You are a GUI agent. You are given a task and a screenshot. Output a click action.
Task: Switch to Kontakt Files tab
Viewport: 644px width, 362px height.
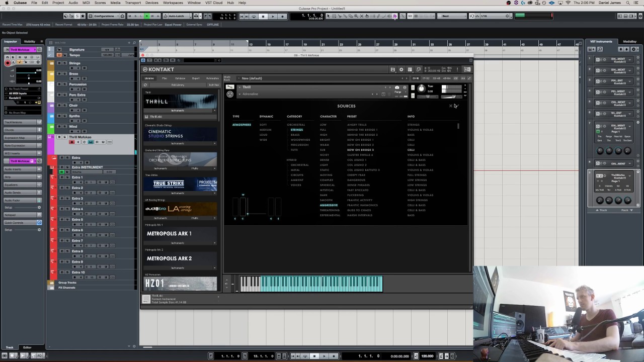165,78
